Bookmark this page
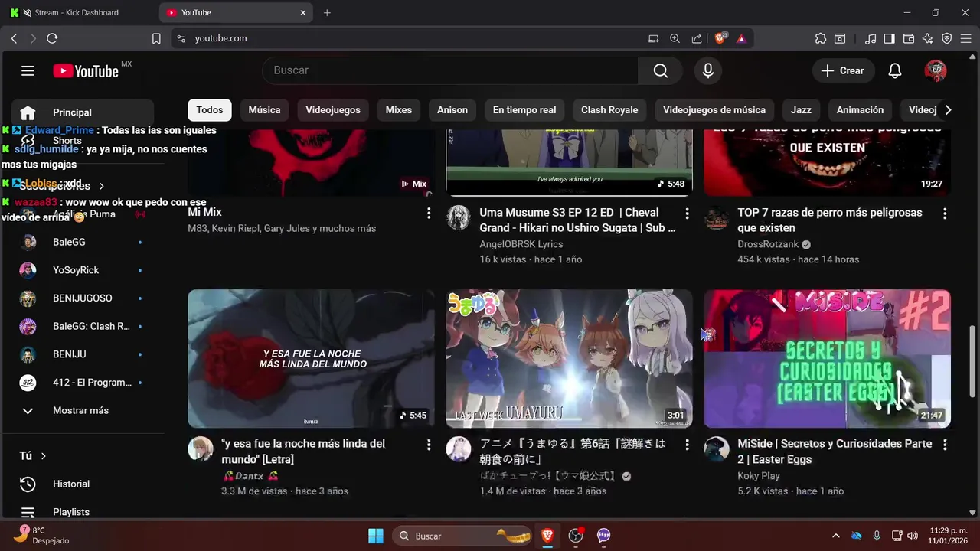The height and width of the screenshot is (551, 980). 156,38
